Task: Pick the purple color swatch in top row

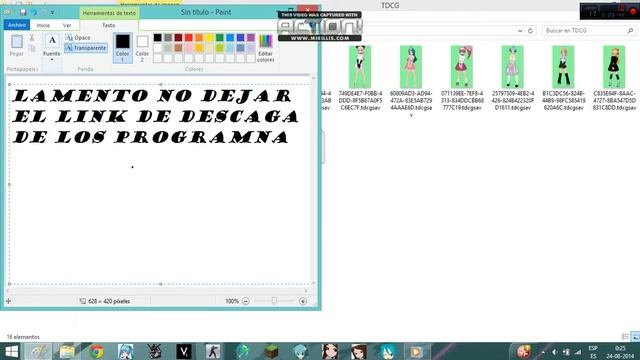Action: pos(251,38)
